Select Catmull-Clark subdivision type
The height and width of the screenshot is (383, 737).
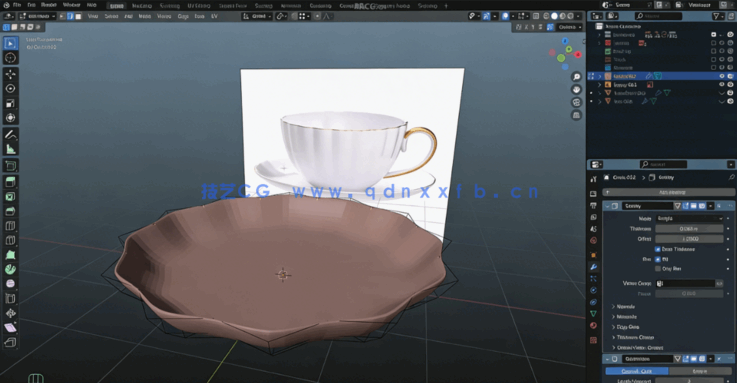(636, 371)
